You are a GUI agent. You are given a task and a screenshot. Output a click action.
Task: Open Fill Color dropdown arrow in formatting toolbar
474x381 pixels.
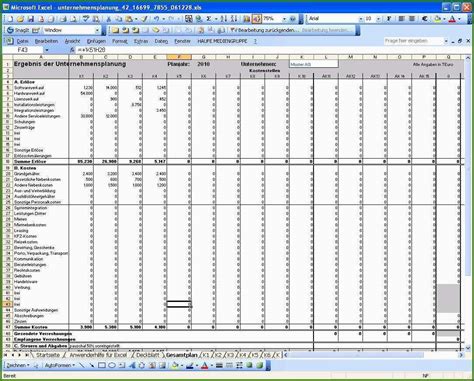point(444,19)
